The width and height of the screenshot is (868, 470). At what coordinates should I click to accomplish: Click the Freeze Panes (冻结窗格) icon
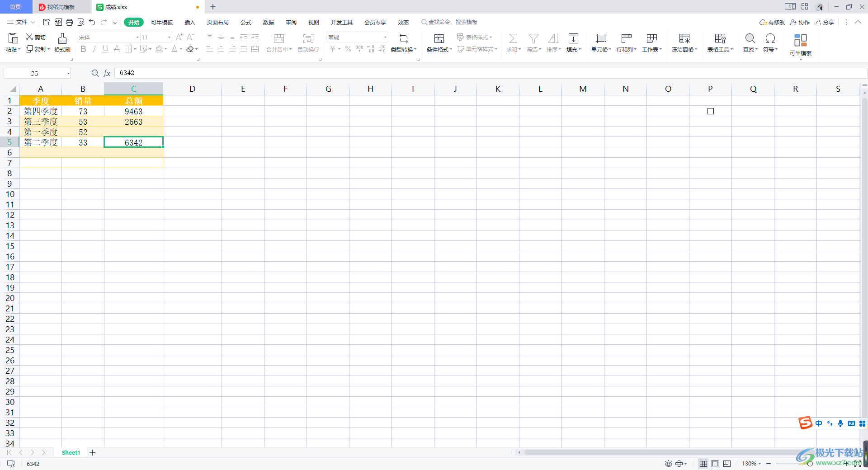tap(684, 38)
